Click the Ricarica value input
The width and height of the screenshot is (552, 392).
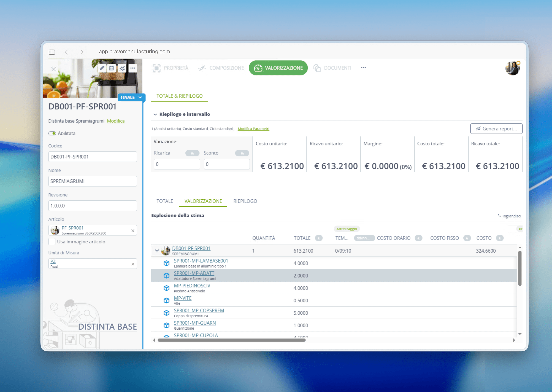[x=177, y=164]
